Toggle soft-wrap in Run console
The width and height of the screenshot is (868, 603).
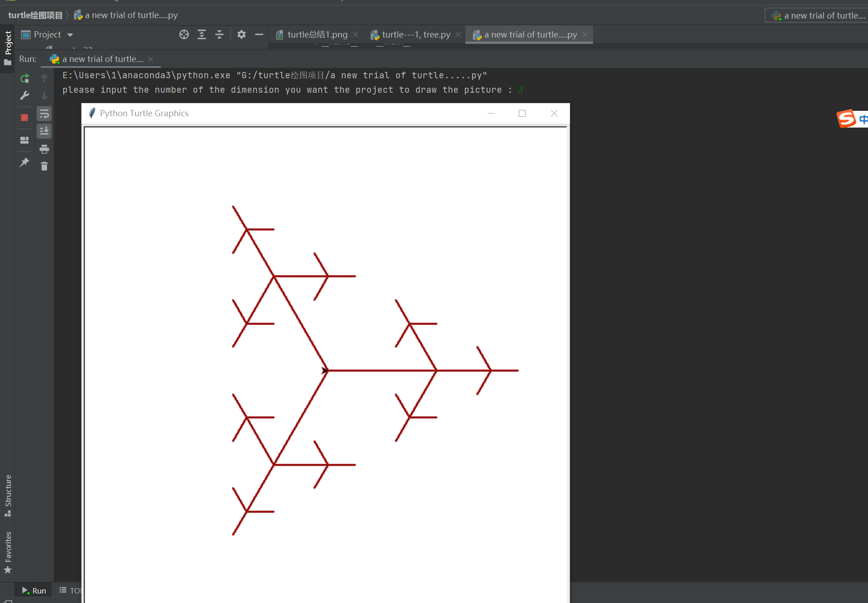pyautogui.click(x=44, y=114)
